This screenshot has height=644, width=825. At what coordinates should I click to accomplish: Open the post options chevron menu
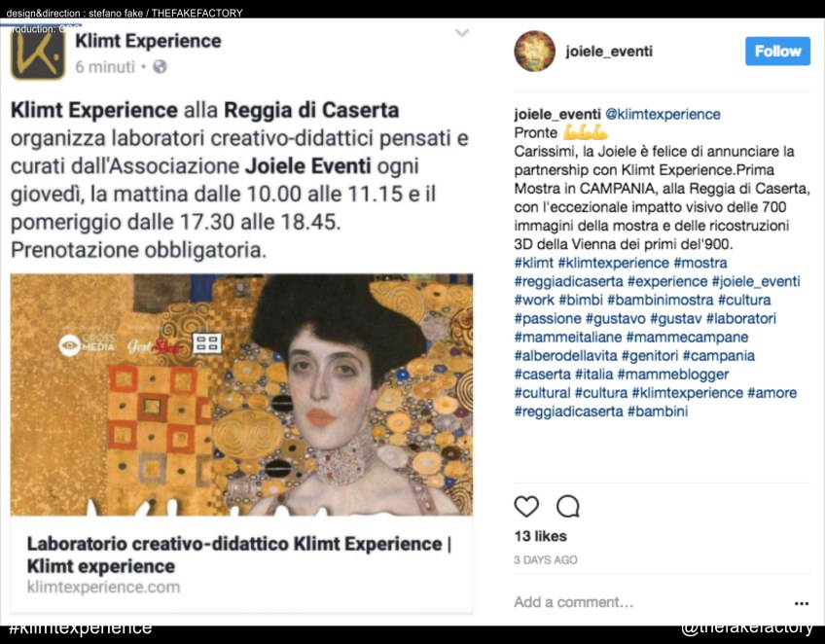pyautogui.click(x=462, y=33)
